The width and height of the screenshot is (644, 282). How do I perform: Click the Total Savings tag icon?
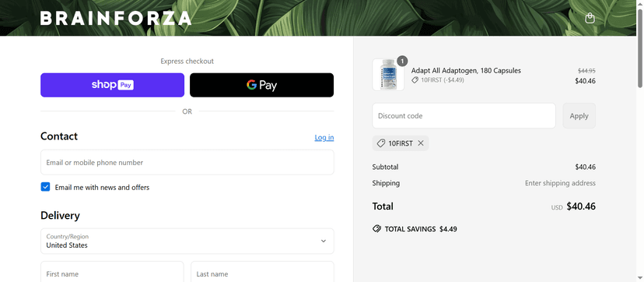coord(376,229)
